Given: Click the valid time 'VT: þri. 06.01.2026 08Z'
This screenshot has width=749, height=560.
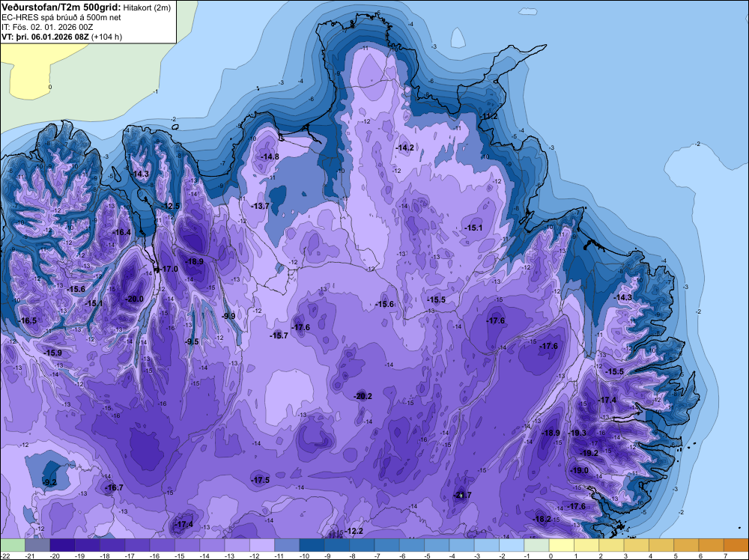Looking at the screenshot, I should [x=45, y=37].
